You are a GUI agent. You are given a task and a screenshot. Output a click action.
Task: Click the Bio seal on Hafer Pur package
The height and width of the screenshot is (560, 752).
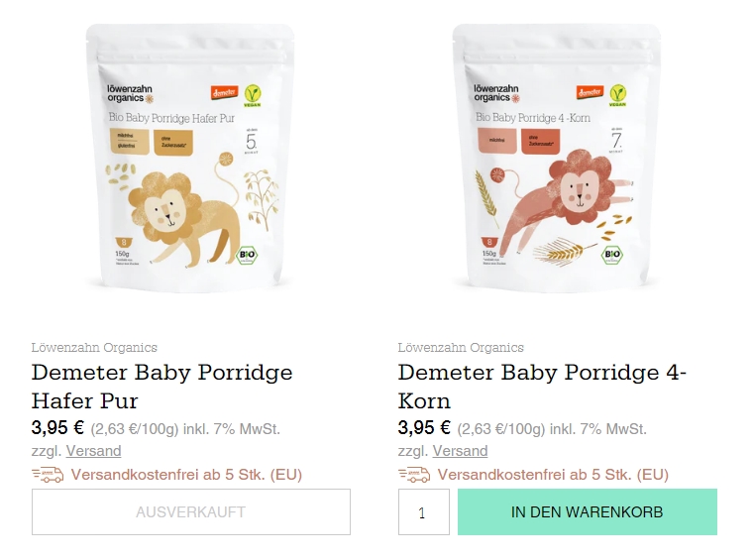[x=247, y=255]
